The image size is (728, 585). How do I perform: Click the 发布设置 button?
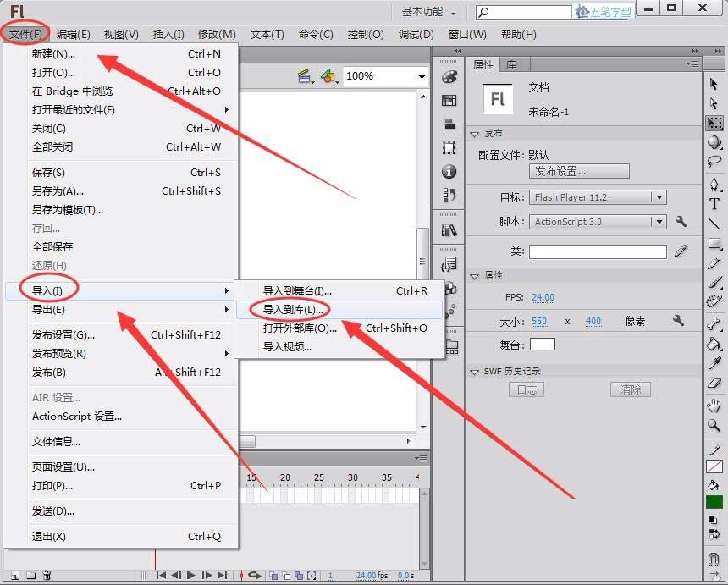pos(579,171)
